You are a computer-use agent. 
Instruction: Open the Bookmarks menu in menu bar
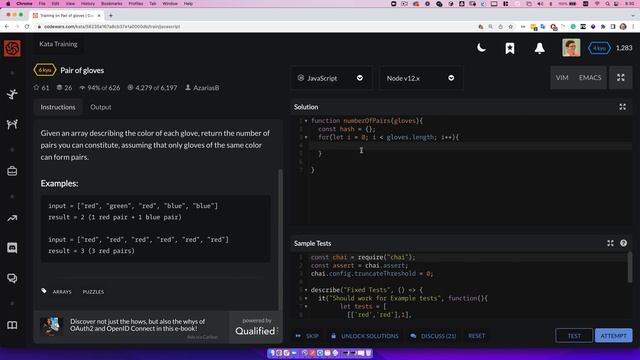pyautogui.click(x=112, y=3)
